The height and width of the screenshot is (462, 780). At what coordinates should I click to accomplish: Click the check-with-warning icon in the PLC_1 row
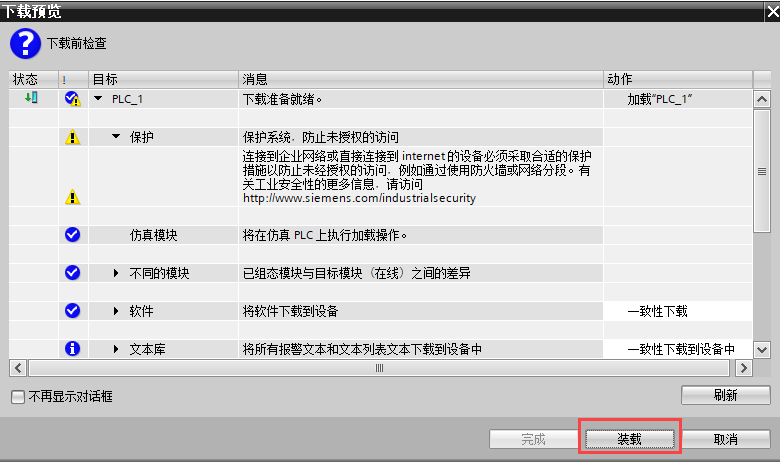point(72,99)
